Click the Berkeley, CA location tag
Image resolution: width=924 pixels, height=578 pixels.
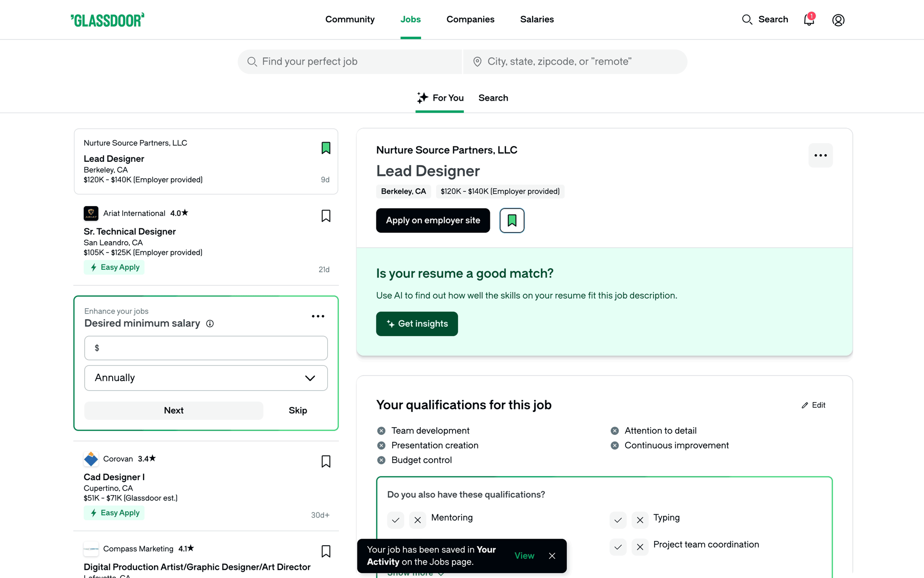[x=403, y=192]
